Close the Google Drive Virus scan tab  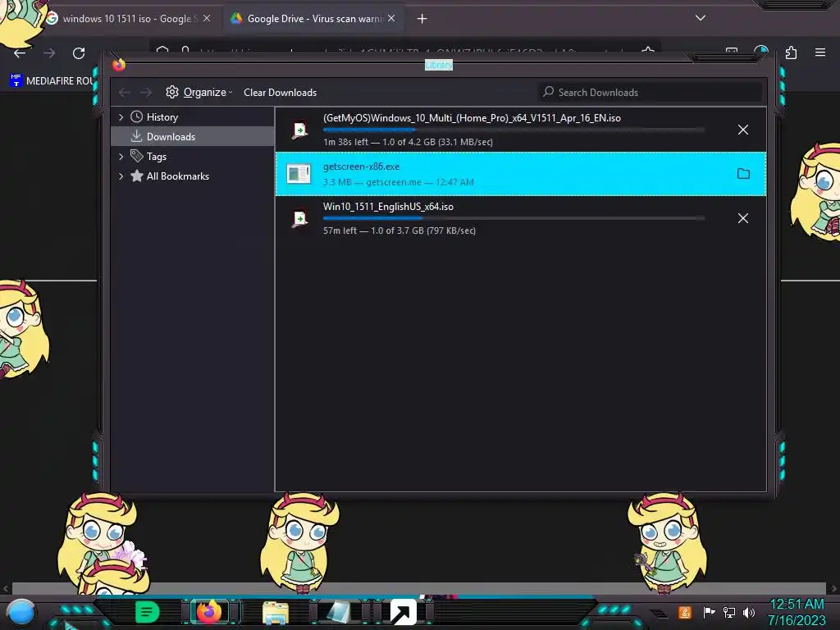[x=391, y=19]
